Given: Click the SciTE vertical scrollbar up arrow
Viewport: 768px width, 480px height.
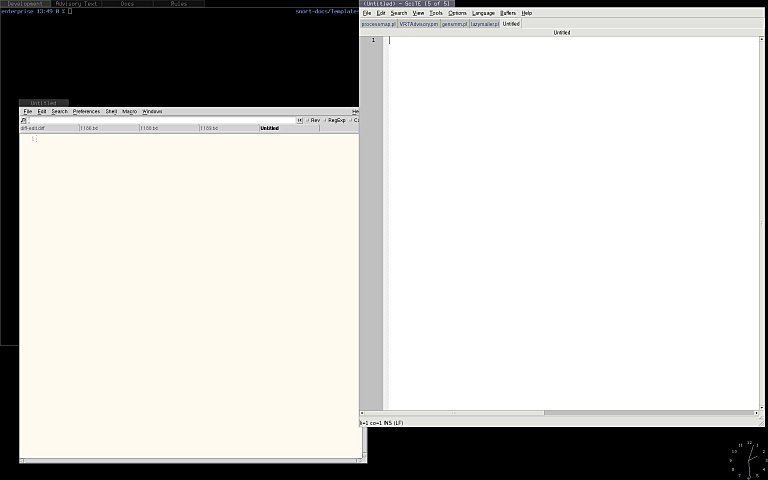Looking at the screenshot, I should coord(762,39).
